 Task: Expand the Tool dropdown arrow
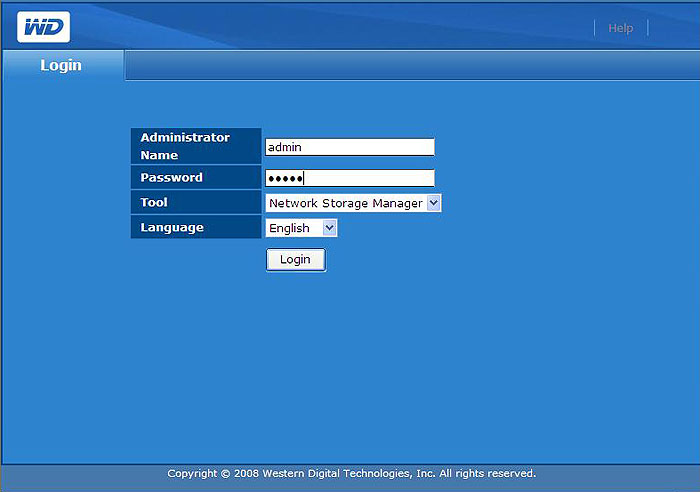pyautogui.click(x=433, y=203)
